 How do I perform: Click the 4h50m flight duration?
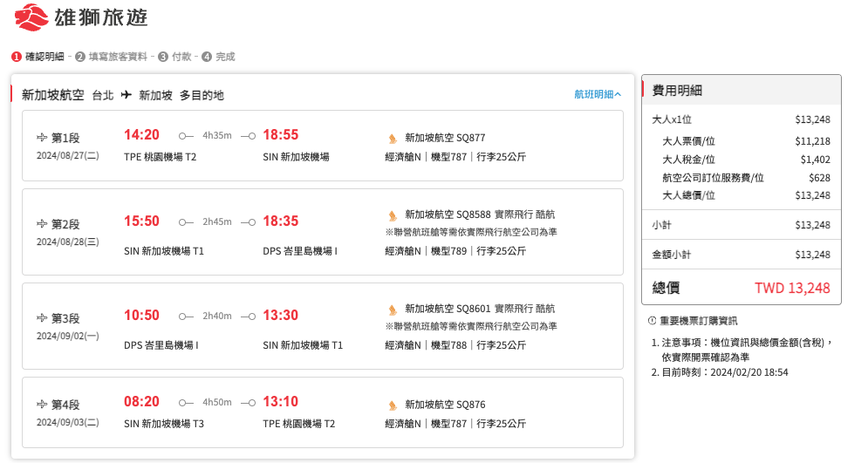point(217,402)
